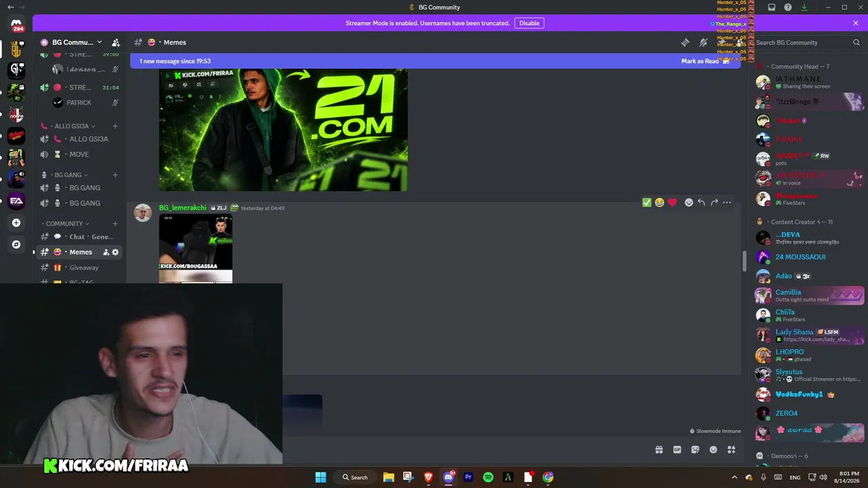Open Memes channel settings gear
The width and height of the screenshot is (868, 488).
(115, 252)
